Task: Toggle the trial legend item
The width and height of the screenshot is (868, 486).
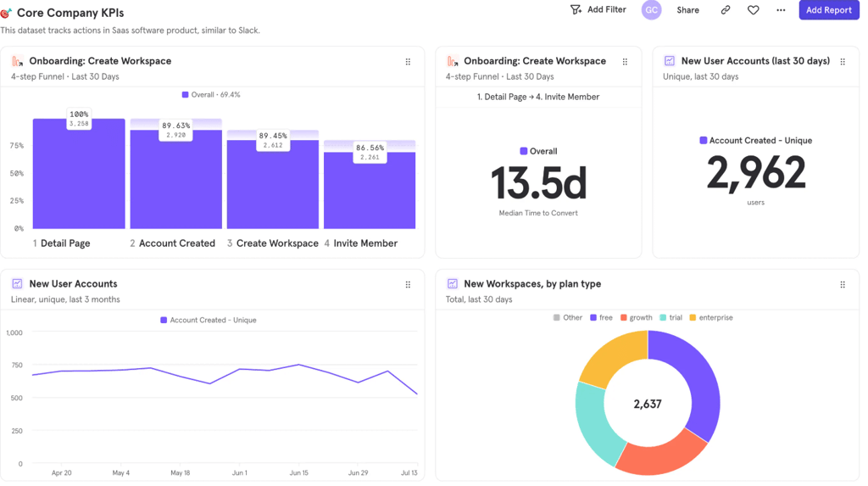Action: (671, 317)
